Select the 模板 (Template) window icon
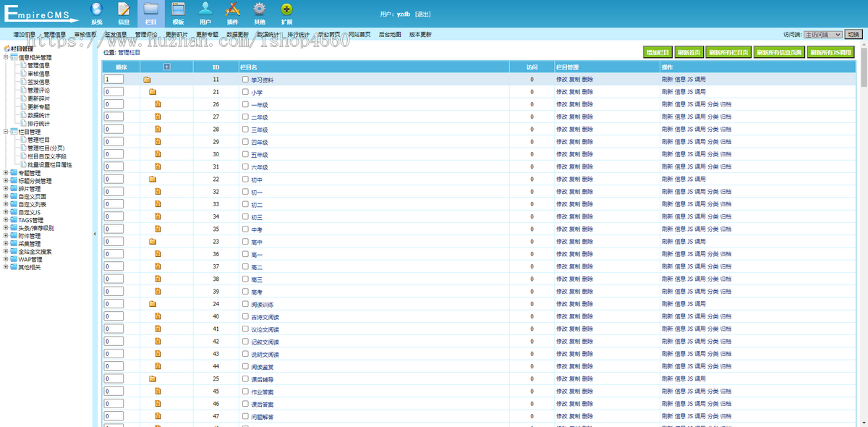Viewport: 868px width, 427px height. (x=178, y=9)
